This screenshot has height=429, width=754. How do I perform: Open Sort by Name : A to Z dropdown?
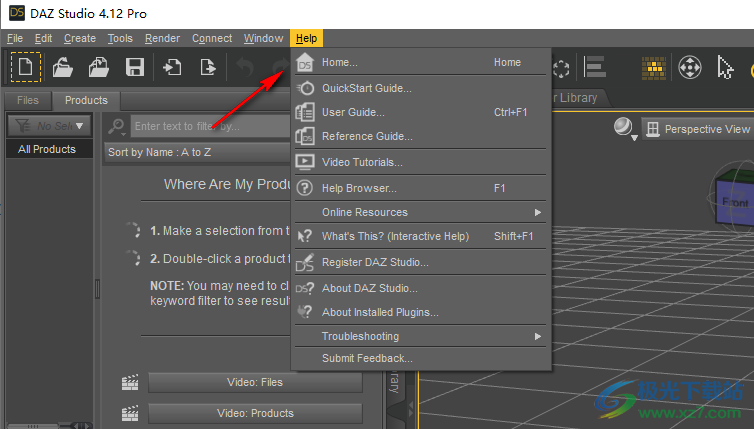[198, 152]
